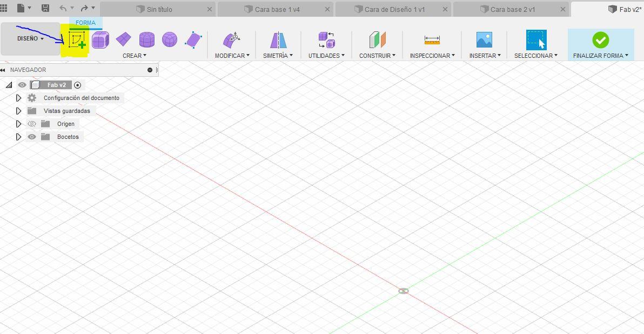The width and height of the screenshot is (644, 334).
Task: Expand Configuración del documento node
Action: (18, 98)
